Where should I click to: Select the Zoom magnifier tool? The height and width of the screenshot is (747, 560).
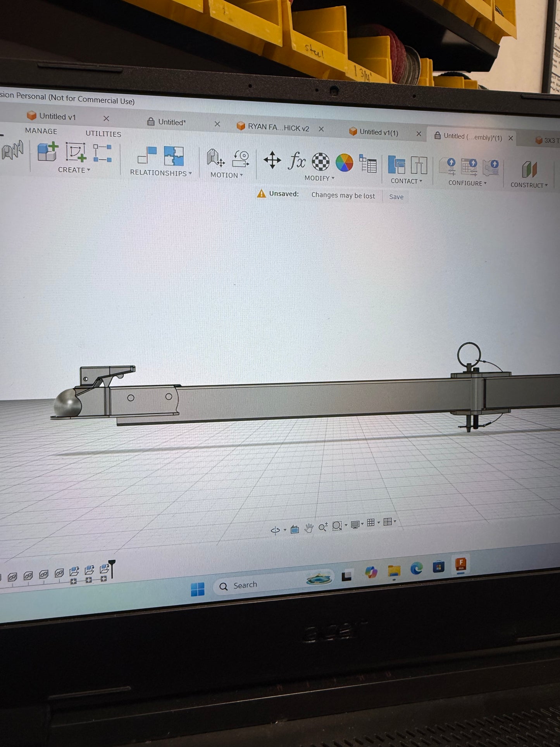323,527
